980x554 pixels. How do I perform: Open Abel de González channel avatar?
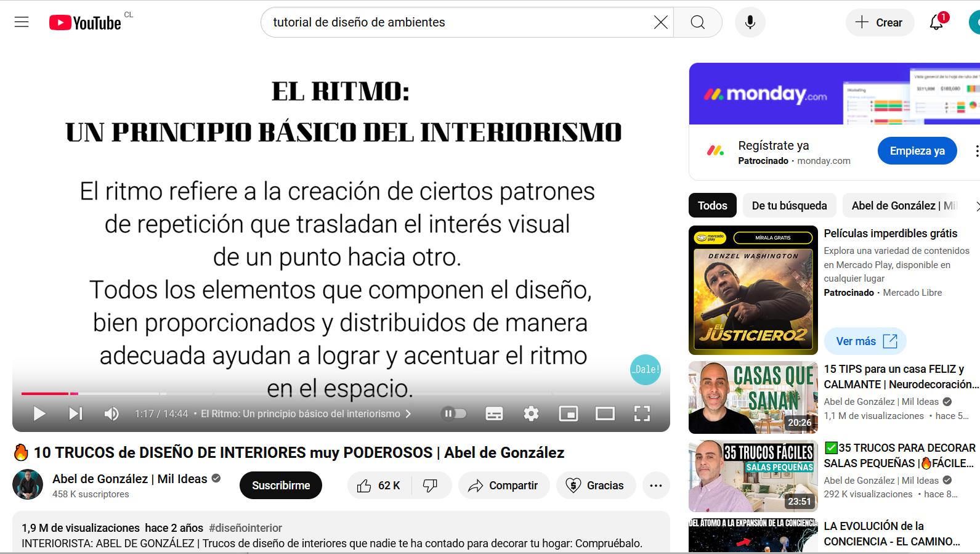point(28,484)
